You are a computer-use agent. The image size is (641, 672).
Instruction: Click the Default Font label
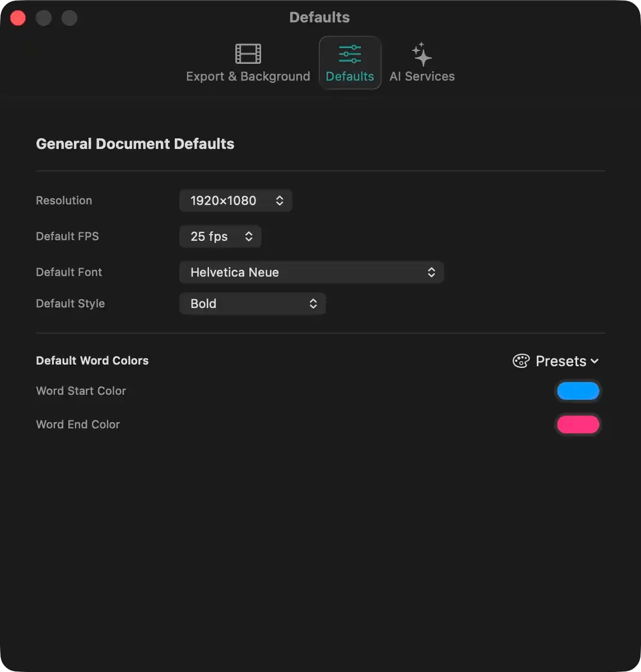click(69, 272)
